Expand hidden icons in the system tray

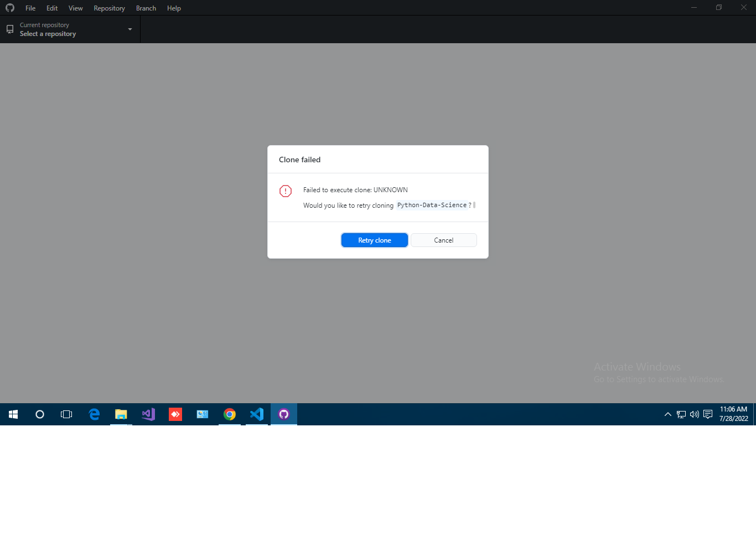(667, 414)
